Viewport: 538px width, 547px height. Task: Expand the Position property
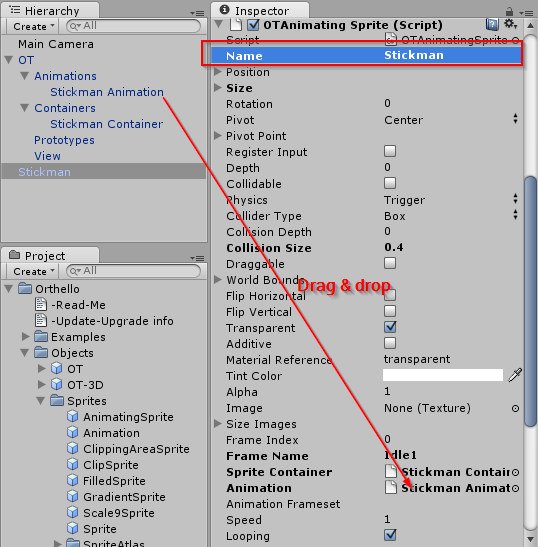[x=218, y=72]
